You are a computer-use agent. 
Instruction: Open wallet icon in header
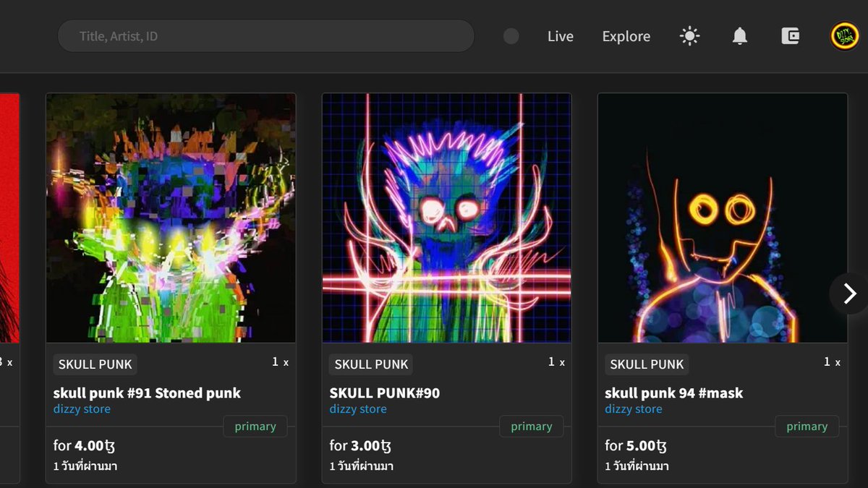(x=790, y=36)
